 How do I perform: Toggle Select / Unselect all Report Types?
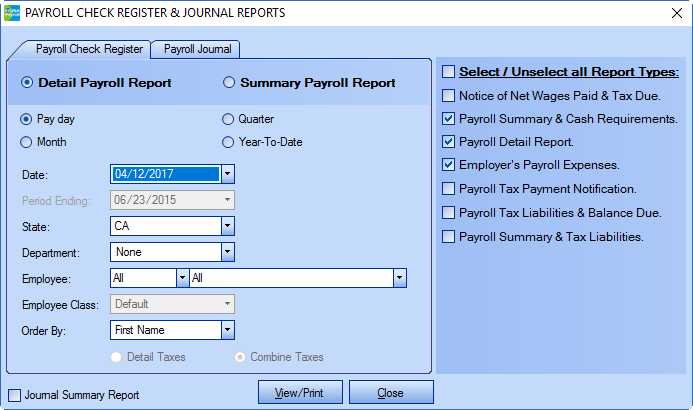click(449, 71)
